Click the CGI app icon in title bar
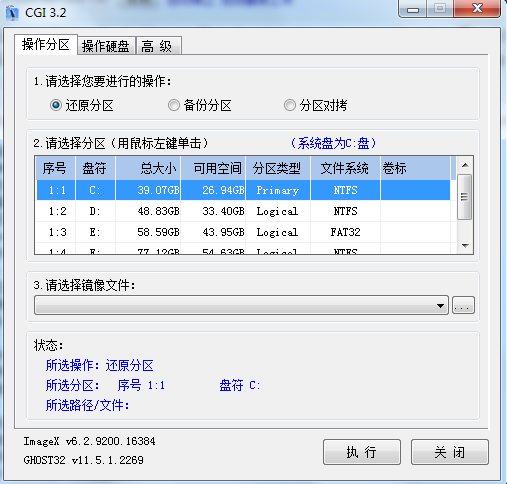Screen dimensions: 507x484 pyautogui.click(x=12, y=13)
